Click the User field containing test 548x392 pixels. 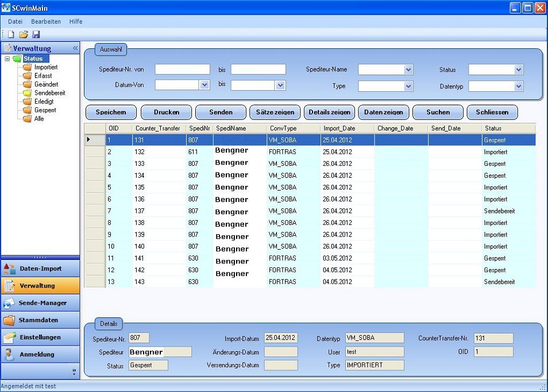coord(375,352)
